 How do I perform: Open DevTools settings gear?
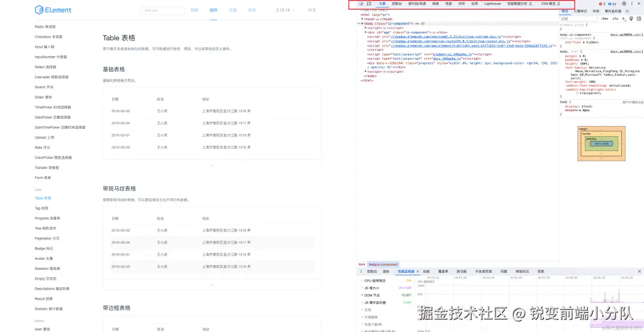tap(624, 4)
